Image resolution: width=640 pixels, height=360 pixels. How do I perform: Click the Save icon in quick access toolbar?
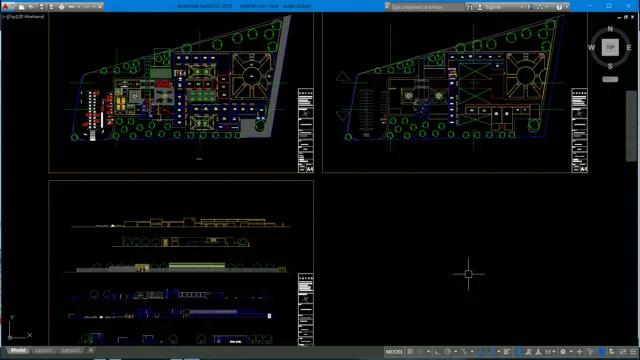41,7
